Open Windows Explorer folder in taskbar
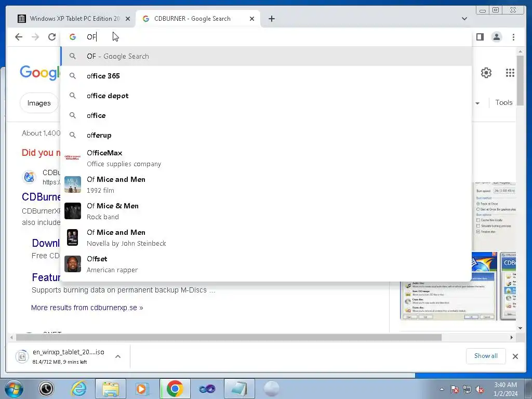The image size is (532, 399). [x=111, y=389]
